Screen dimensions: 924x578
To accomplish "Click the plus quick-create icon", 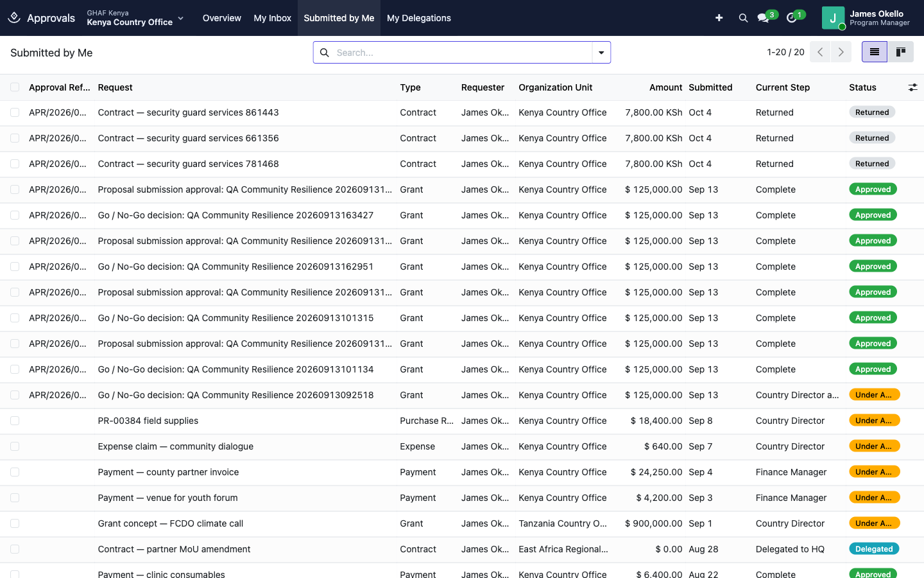I will coord(719,18).
